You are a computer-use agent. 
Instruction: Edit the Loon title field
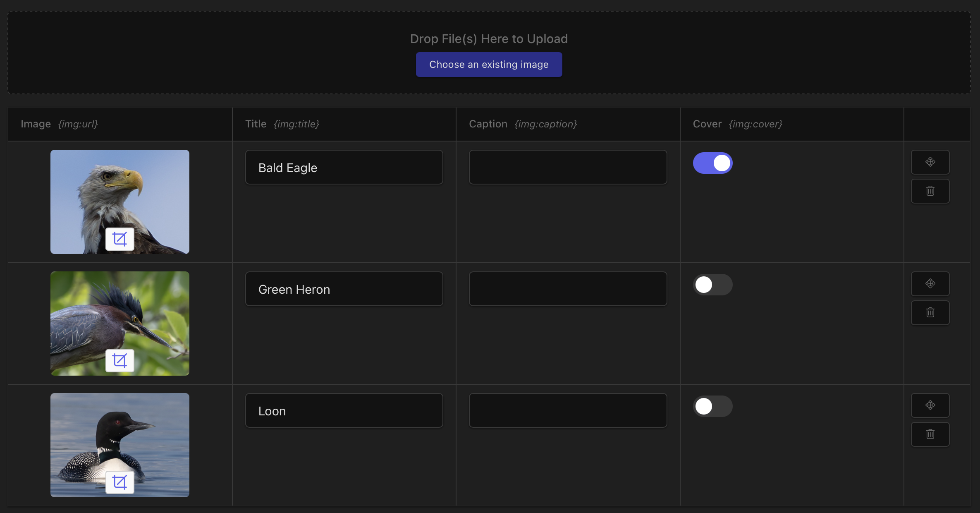click(344, 410)
